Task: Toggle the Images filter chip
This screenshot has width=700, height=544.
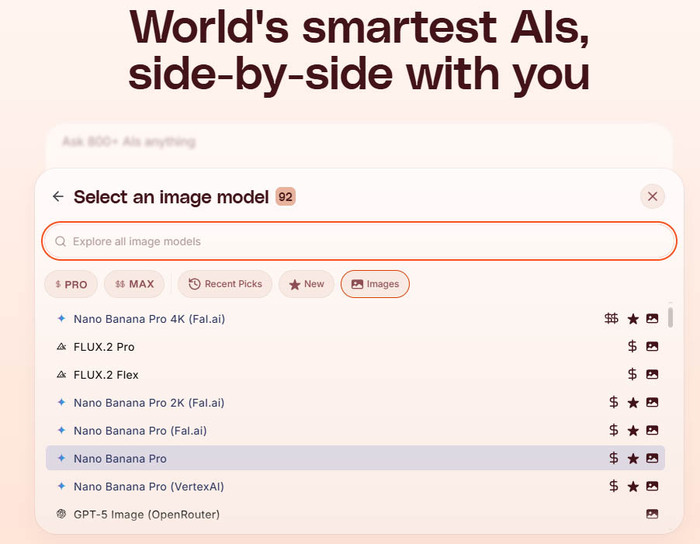Action: tap(375, 284)
